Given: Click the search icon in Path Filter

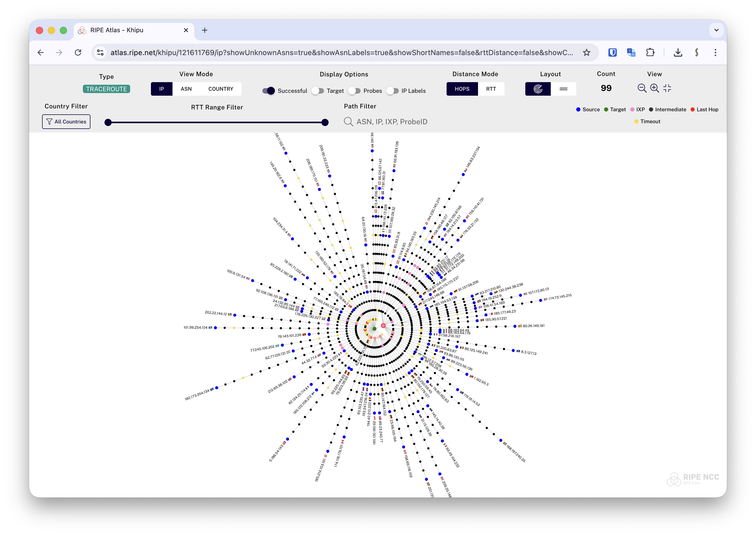Looking at the screenshot, I should pos(348,121).
